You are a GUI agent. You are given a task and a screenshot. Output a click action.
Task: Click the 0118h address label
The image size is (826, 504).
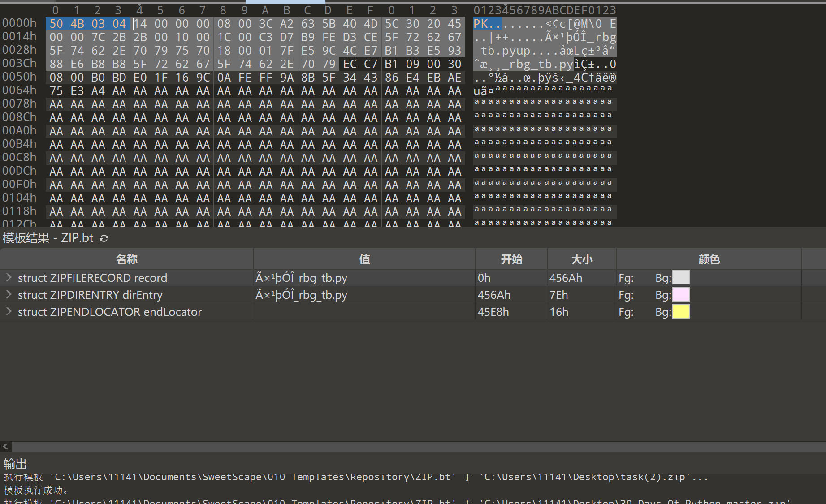coord(19,211)
